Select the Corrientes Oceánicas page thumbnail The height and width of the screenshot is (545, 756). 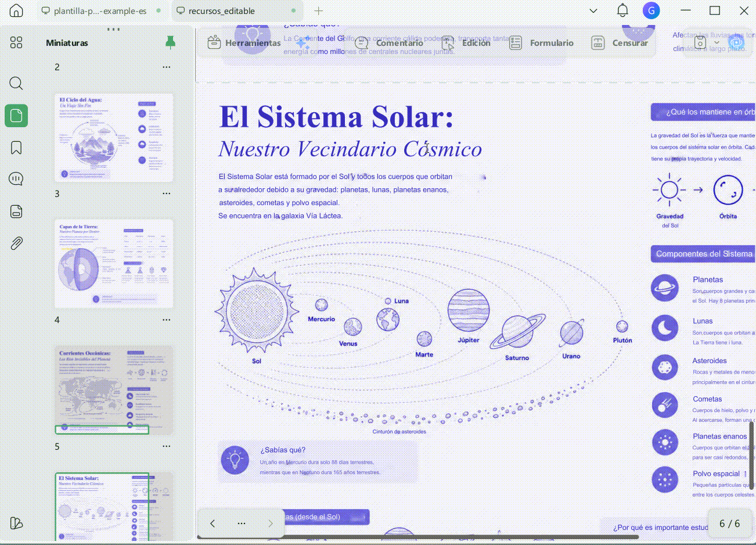[x=114, y=390]
